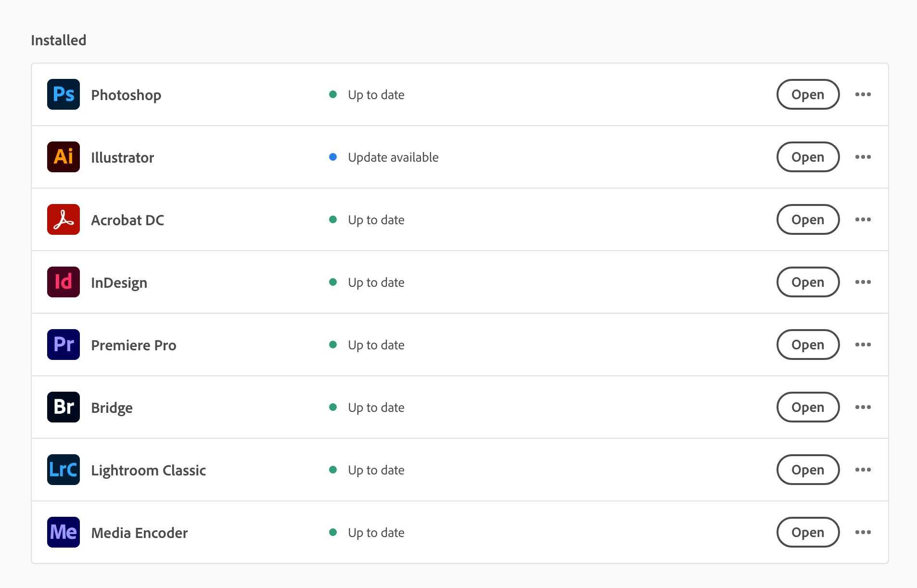
Task: Click the InDesign Id app icon
Action: coord(64,282)
